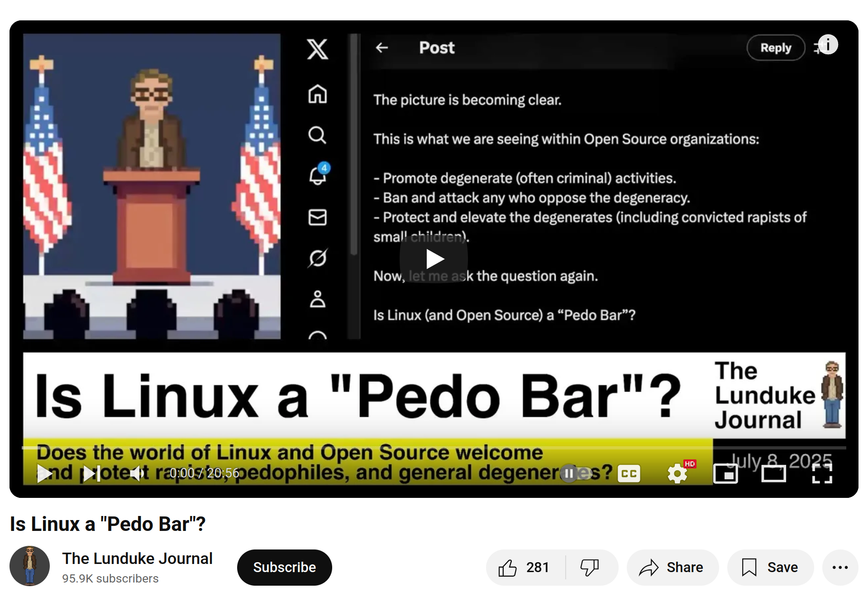The width and height of the screenshot is (868, 597).
Task: Like the video (281 likes)
Action: pyautogui.click(x=525, y=567)
